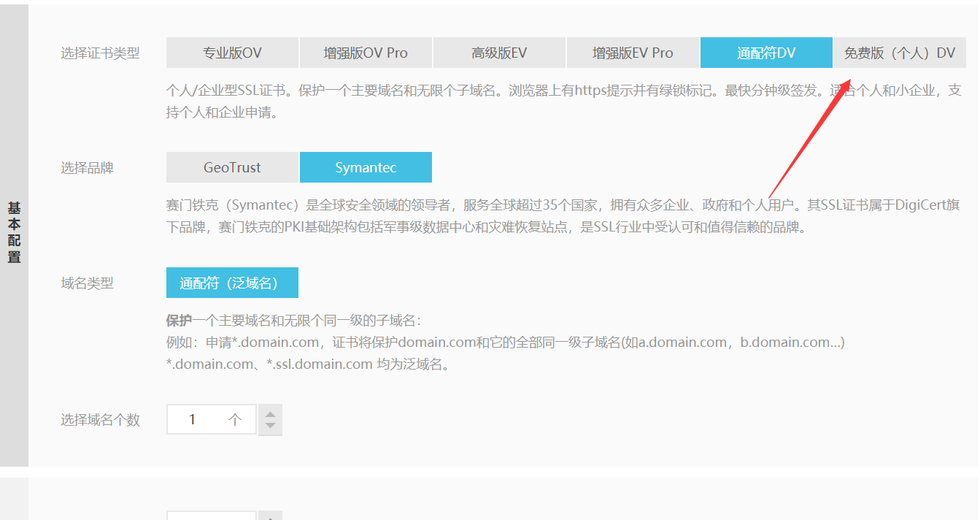
Task: Click the 赛门铁克（Symantec）brand description text
Action: [x=563, y=216]
